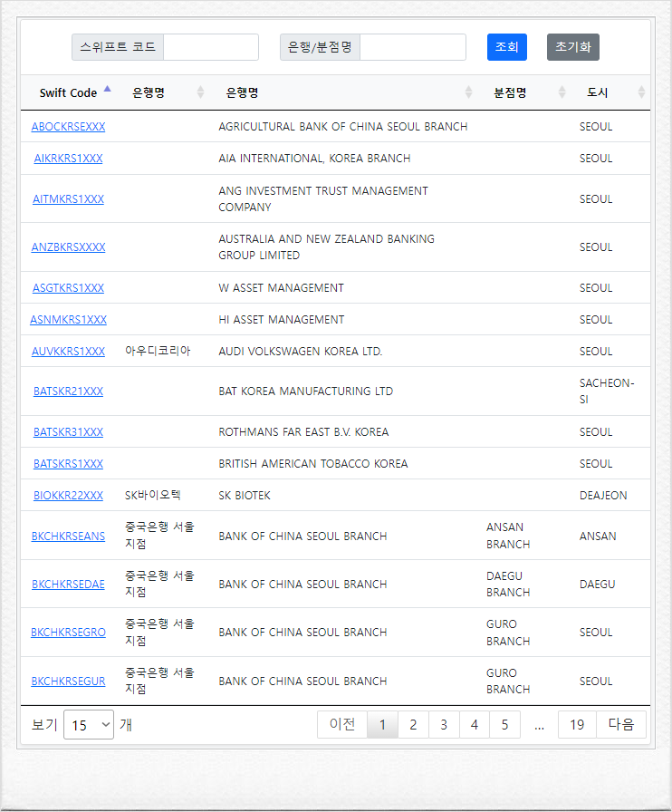Screen dimensions: 672x812
Task: Select BRITISH AMERICAN TOBACCO KOREA cell
Action: point(312,463)
